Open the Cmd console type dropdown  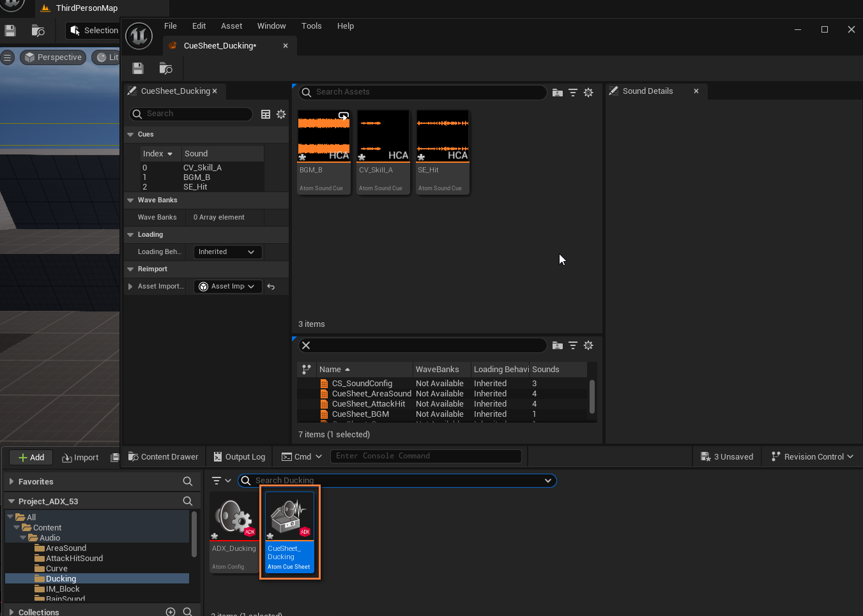[x=302, y=456]
